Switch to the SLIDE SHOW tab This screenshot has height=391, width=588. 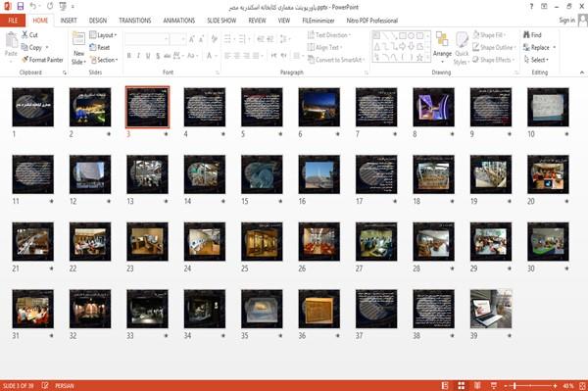pos(221,21)
